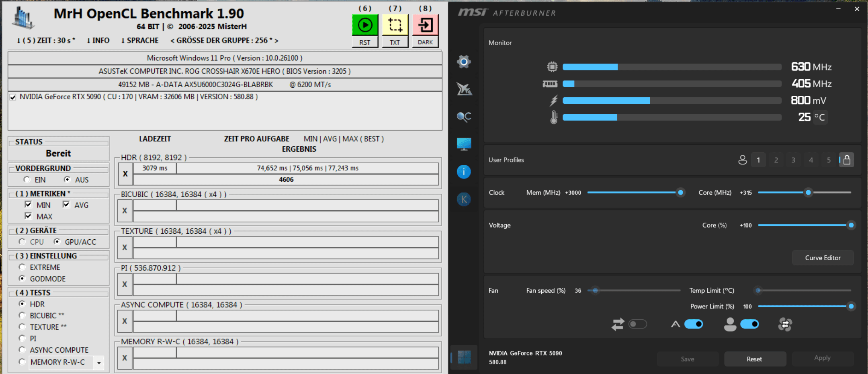The image size is (868, 374).
Task: Click the temperature unit °C toggle
Action: click(x=819, y=117)
